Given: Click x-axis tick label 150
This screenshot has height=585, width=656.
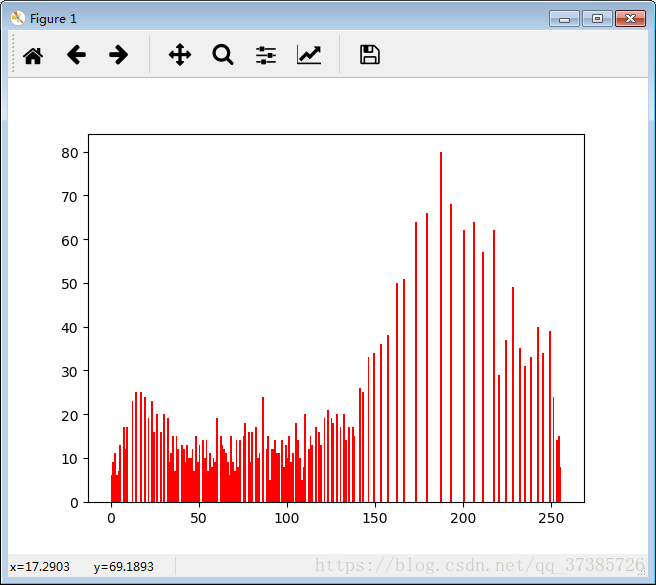Looking at the screenshot, I should (375, 518).
